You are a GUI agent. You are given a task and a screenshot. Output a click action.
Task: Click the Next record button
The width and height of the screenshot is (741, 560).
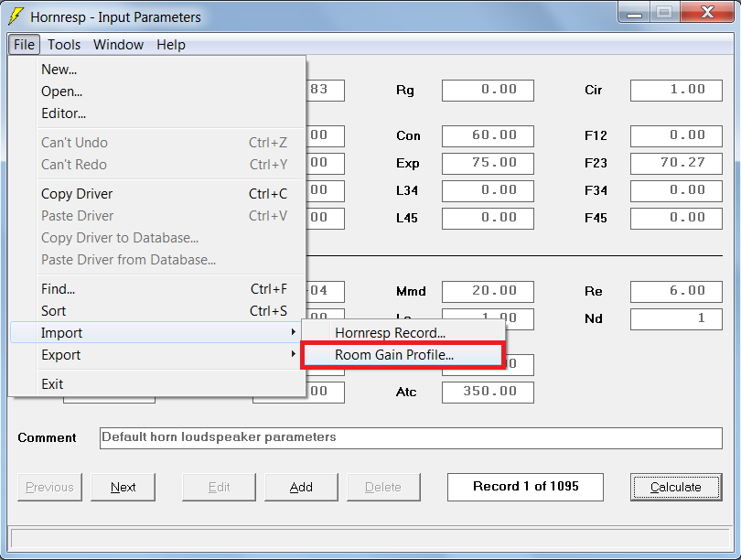pyautogui.click(x=123, y=487)
